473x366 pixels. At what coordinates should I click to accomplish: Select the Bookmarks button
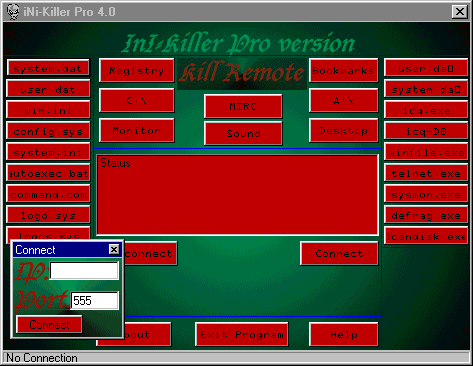tap(344, 70)
